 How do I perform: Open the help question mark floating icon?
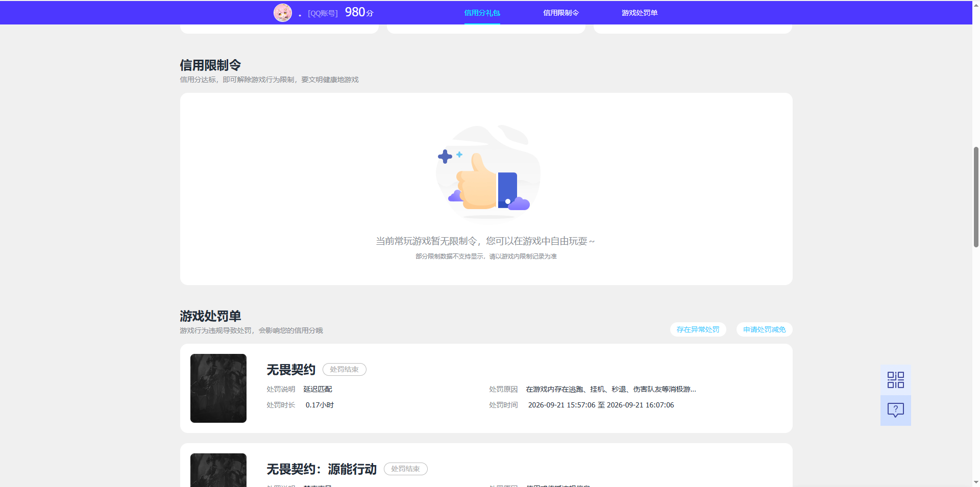895,411
